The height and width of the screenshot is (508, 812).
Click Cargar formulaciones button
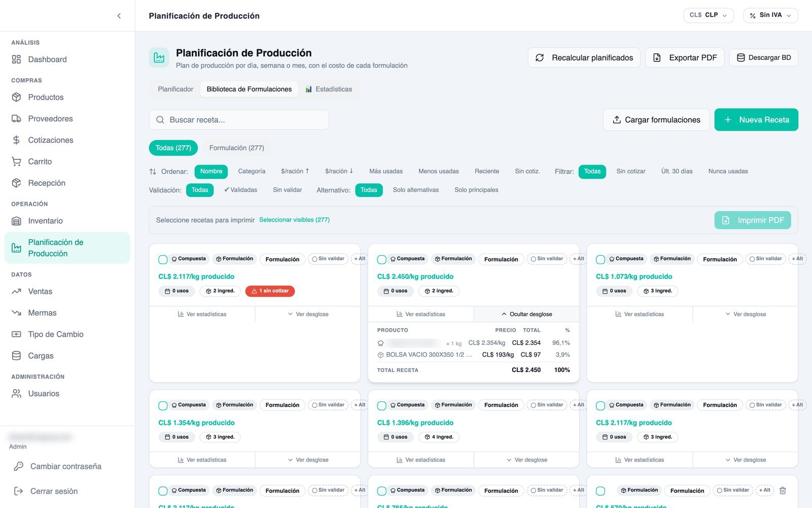point(656,119)
